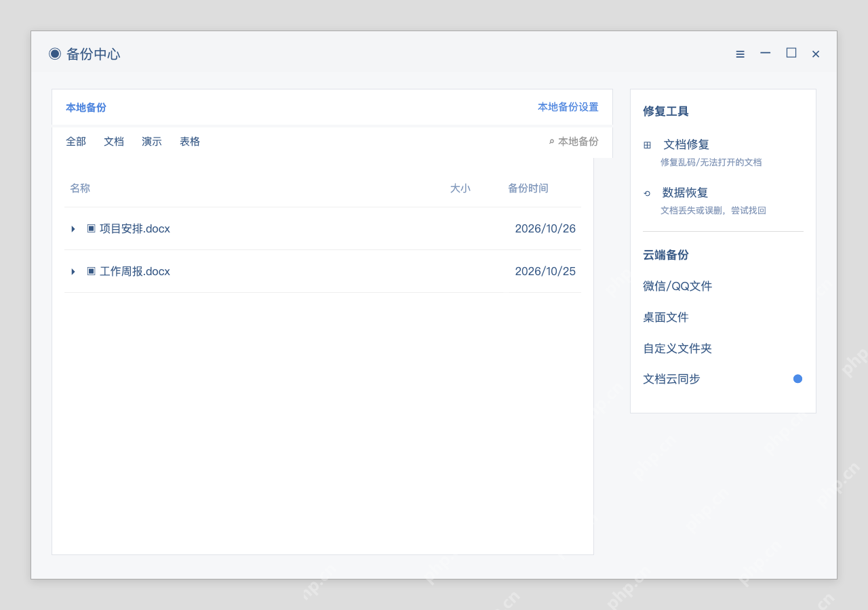Image resolution: width=868 pixels, height=610 pixels.
Task: Click the 云端备份 section heading
Action: [666, 255]
